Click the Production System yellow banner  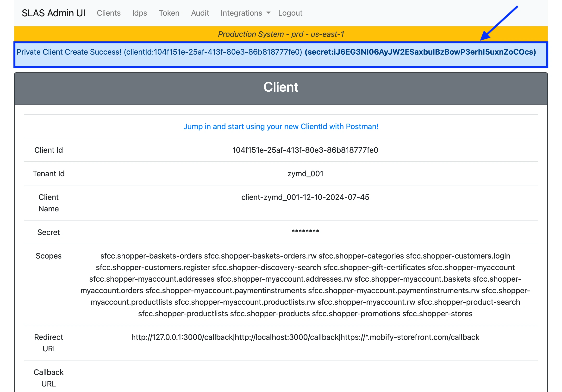click(281, 34)
